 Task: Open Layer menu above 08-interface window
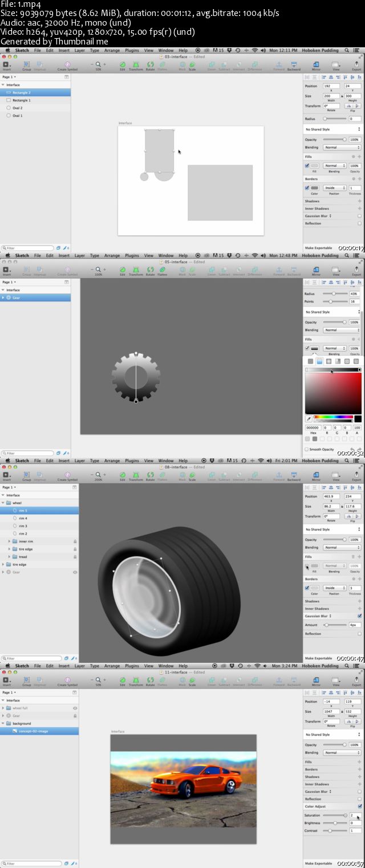79,461
